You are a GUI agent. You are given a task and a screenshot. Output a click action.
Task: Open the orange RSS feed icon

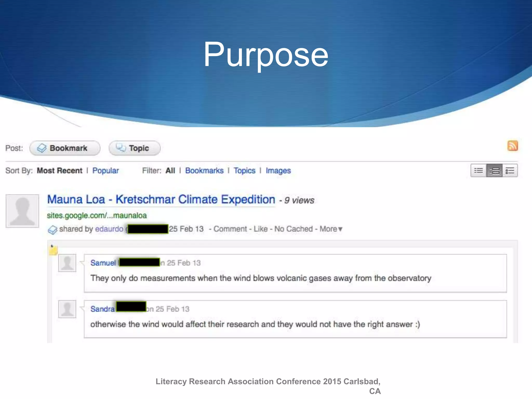point(513,146)
